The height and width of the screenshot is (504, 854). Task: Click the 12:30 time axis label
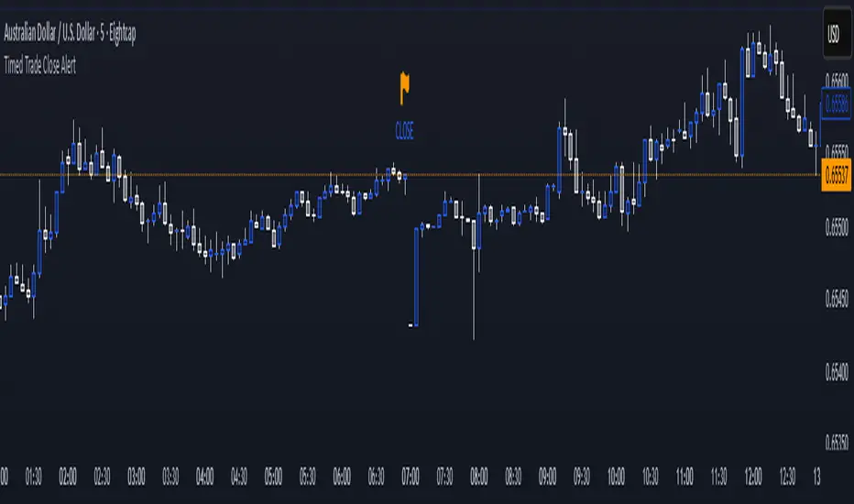tap(787, 477)
